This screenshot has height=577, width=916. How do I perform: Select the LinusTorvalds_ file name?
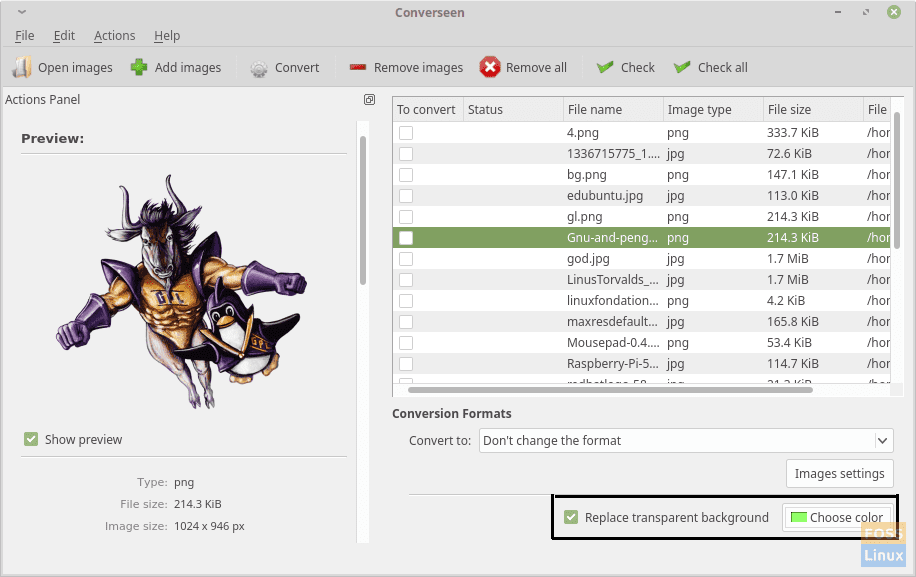(x=613, y=280)
